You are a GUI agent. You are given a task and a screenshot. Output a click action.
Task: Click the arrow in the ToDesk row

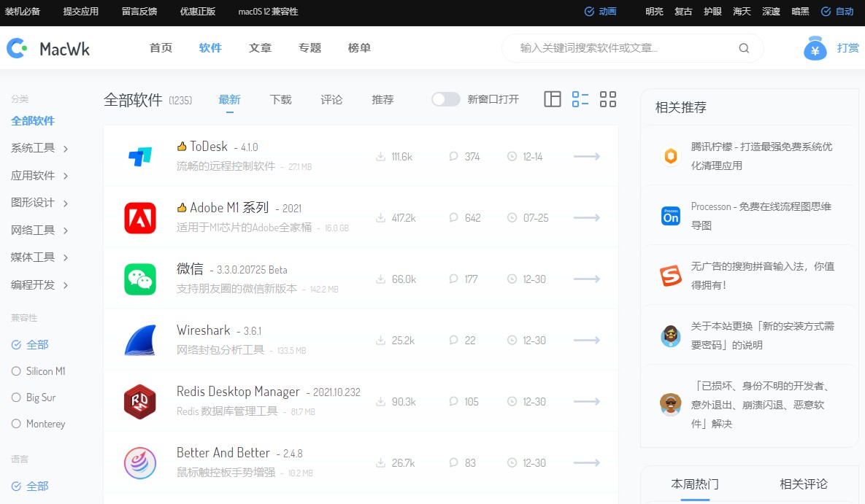coord(586,157)
